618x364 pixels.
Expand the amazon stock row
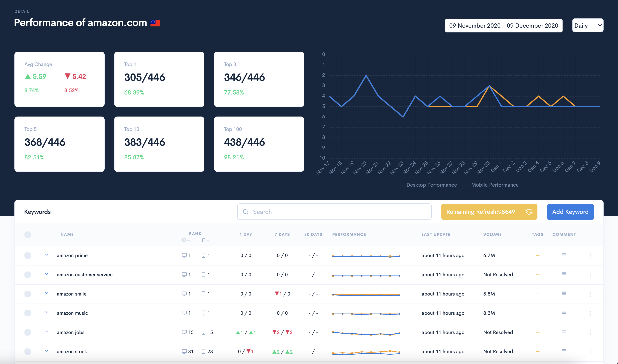pos(46,351)
